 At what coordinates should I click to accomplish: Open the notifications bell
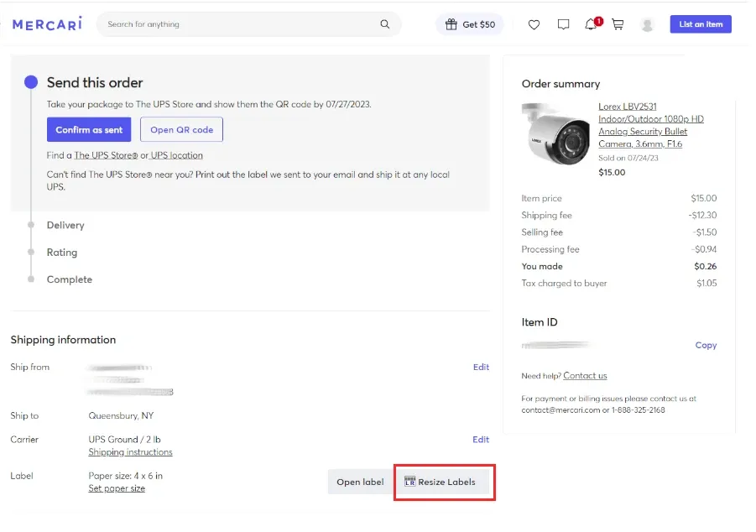(592, 24)
